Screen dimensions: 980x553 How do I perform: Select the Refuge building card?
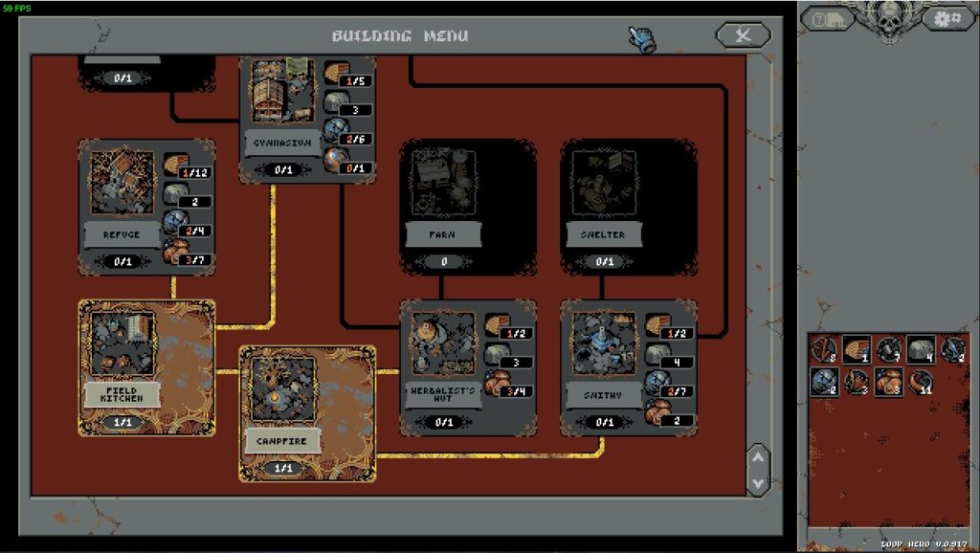[x=146, y=207]
